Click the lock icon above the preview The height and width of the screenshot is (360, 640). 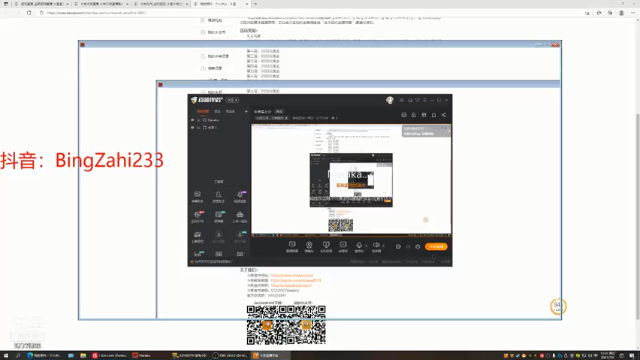pos(413,115)
